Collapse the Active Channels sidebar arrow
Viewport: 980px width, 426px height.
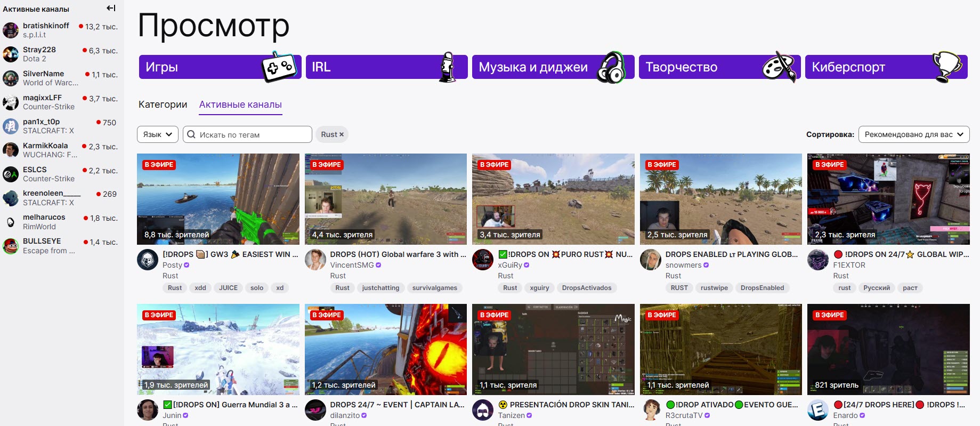pyautogui.click(x=111, y=8)
